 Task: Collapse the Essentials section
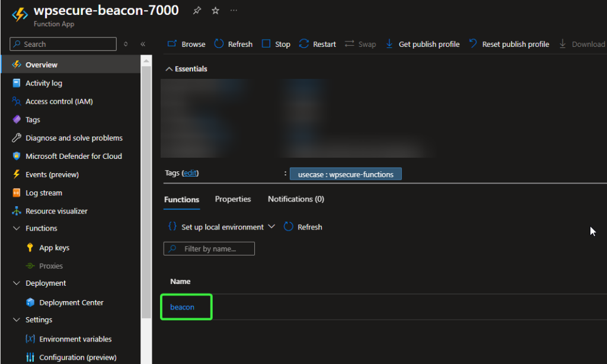tap(168, 69)
